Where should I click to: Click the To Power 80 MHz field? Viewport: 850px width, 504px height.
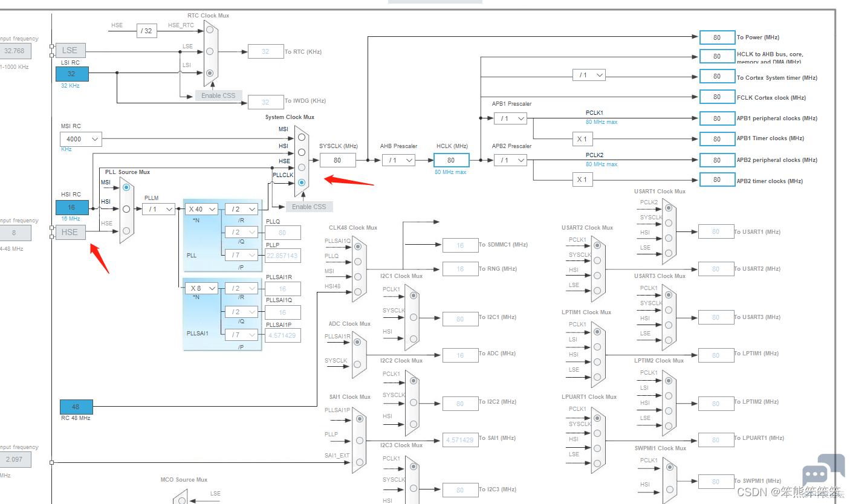pyautogui.click(x=717, y=37)
